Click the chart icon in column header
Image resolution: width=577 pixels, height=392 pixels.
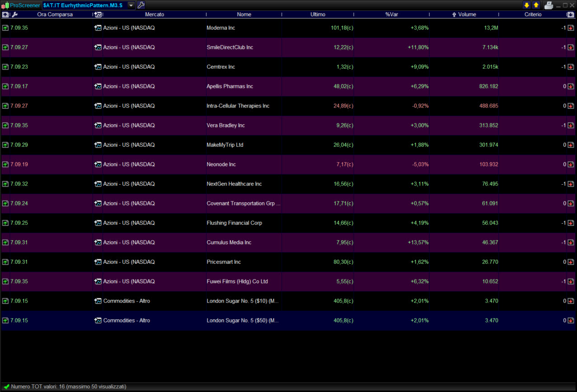click(98, 14)
